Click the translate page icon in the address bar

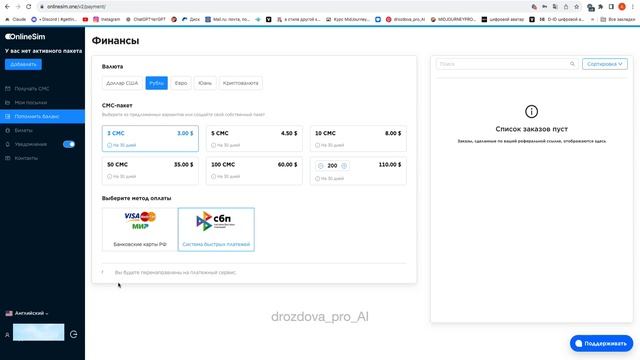(x=555, y=7)
